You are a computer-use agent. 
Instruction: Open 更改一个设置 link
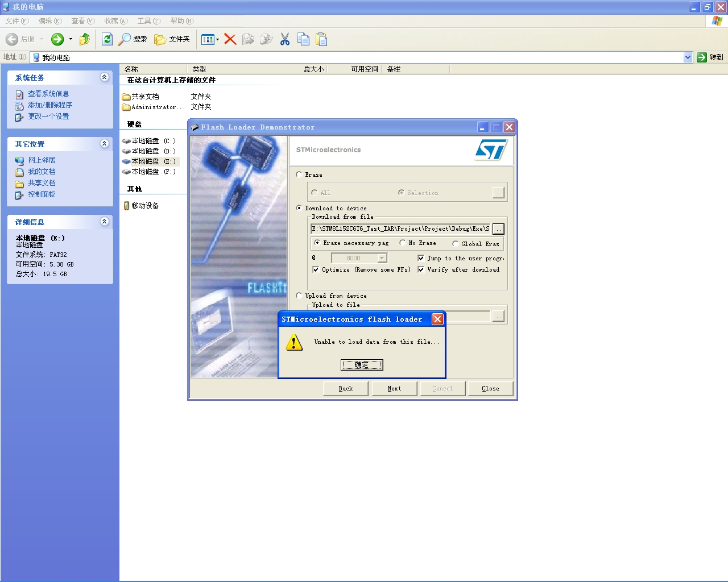(48, 117)
